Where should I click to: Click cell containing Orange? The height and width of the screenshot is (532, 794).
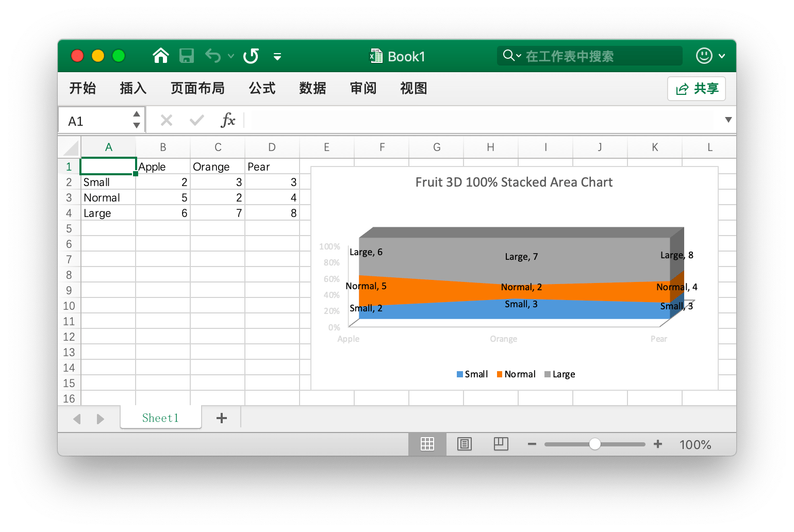[x=218, y=167]
